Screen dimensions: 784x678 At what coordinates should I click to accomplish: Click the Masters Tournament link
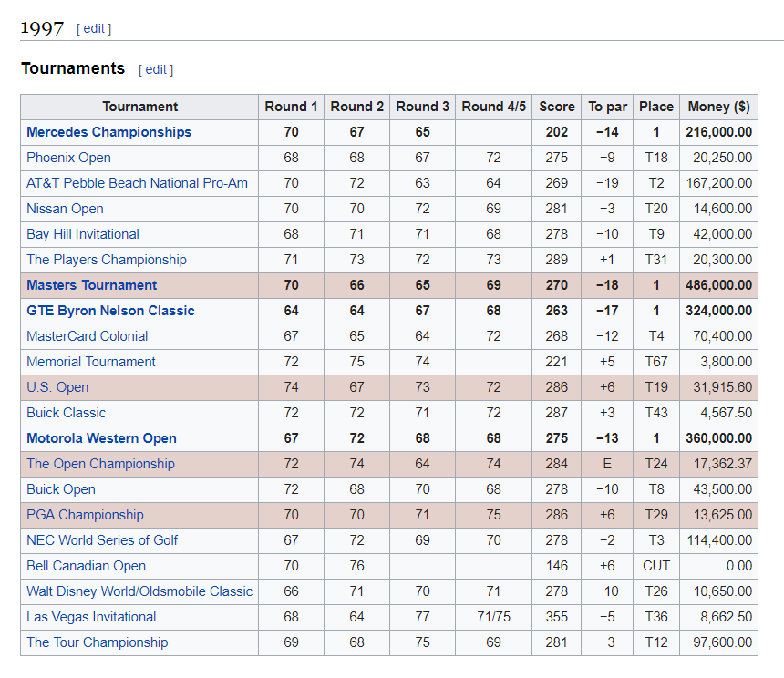click(91, 285)
